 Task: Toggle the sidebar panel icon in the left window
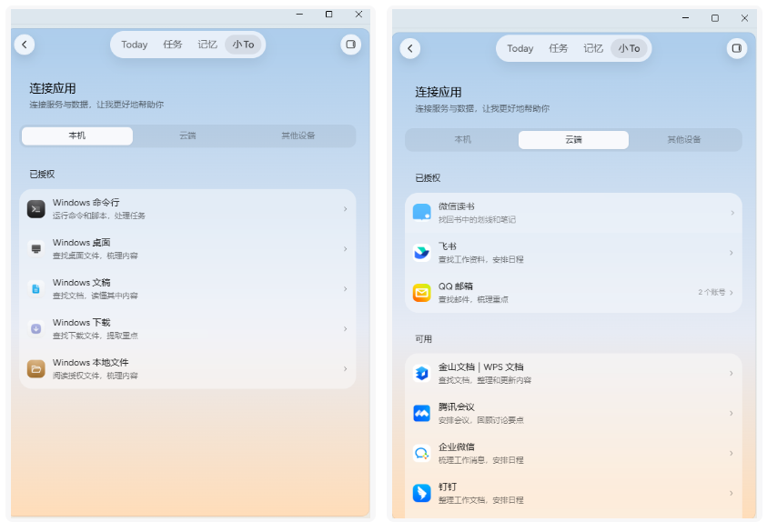pyautogui.click(x=350, y=45)
